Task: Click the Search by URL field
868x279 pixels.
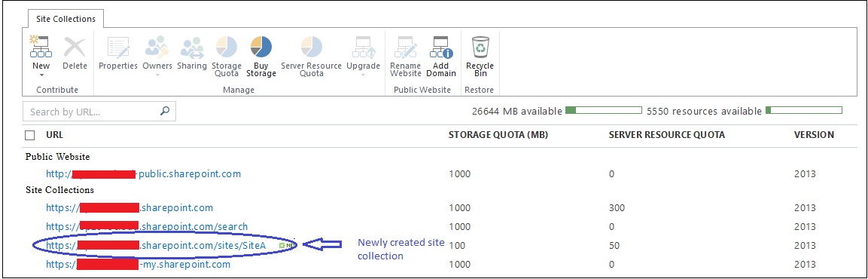Action: (99, 112)
